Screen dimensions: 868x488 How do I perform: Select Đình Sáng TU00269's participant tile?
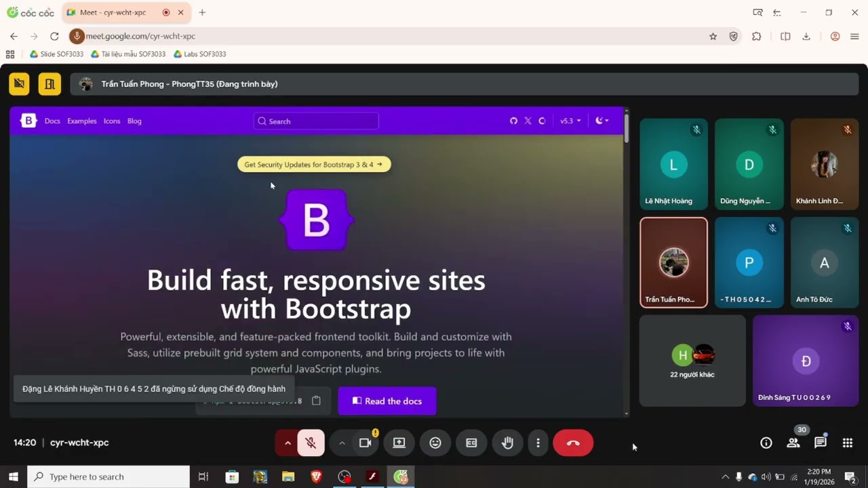pyautogui.click(x=806, y=361)
